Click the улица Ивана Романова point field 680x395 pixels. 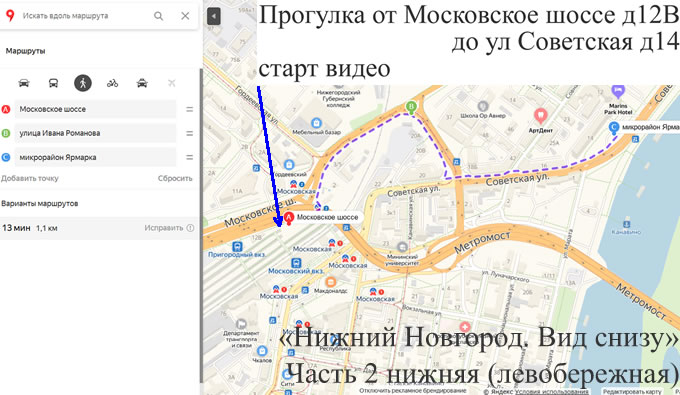point(95,133)
